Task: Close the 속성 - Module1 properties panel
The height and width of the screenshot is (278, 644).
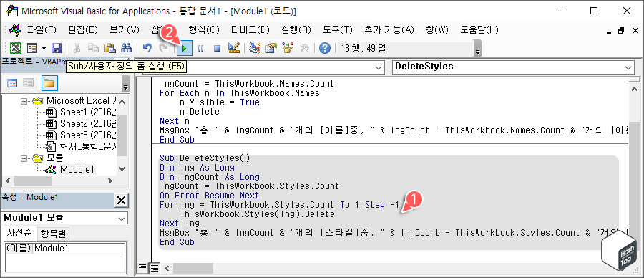Action: point(121,201)
